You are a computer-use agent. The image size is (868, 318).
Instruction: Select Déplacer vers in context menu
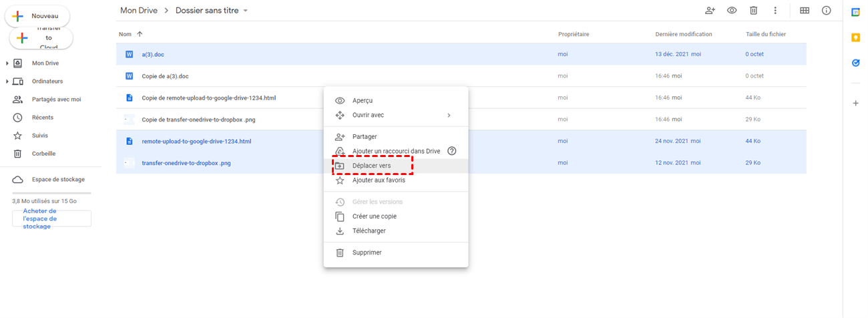pyautogui.click(x=371, y=166)
